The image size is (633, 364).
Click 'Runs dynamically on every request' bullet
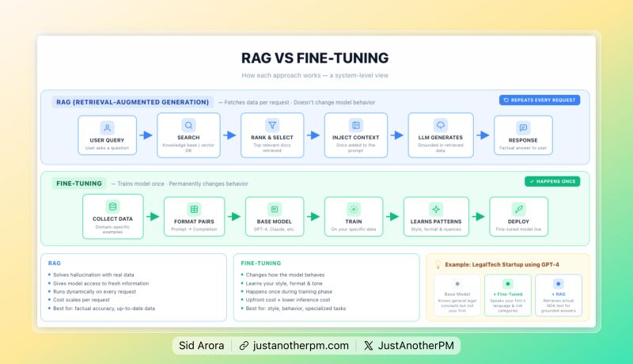(94, 292)
